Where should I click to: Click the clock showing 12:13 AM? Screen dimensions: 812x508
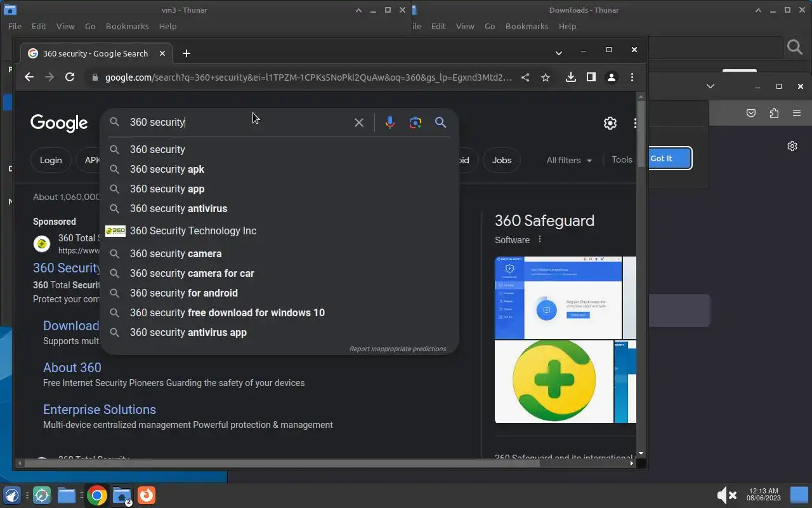coord(763,495)
